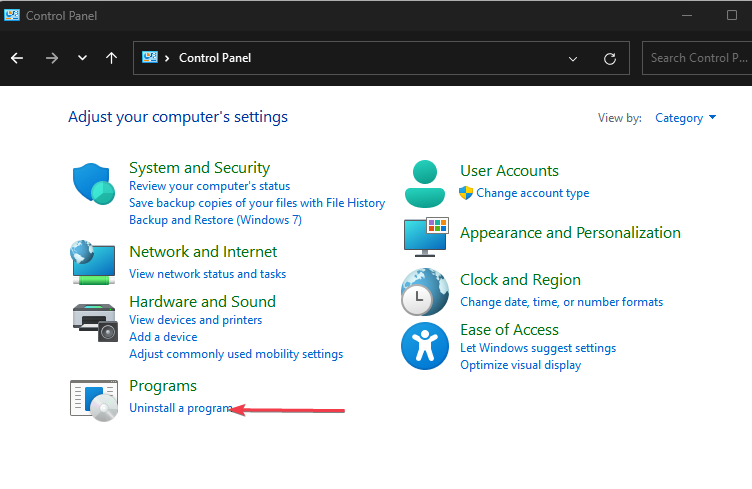The width and height of the screenshot is (752, 489).
Task: Open Appearance and Personalization category
Action: click(570, 233)
